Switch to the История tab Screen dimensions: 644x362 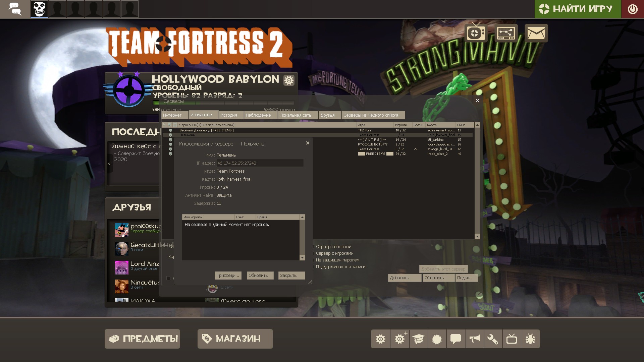click(x=229, y=115)
